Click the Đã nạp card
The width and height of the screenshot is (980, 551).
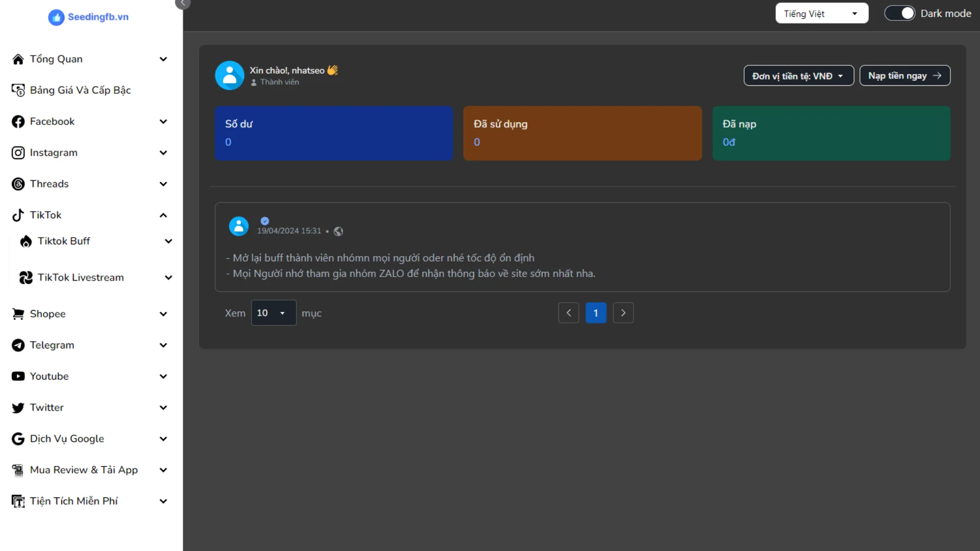pyautogui.click(x=831, y=133)
